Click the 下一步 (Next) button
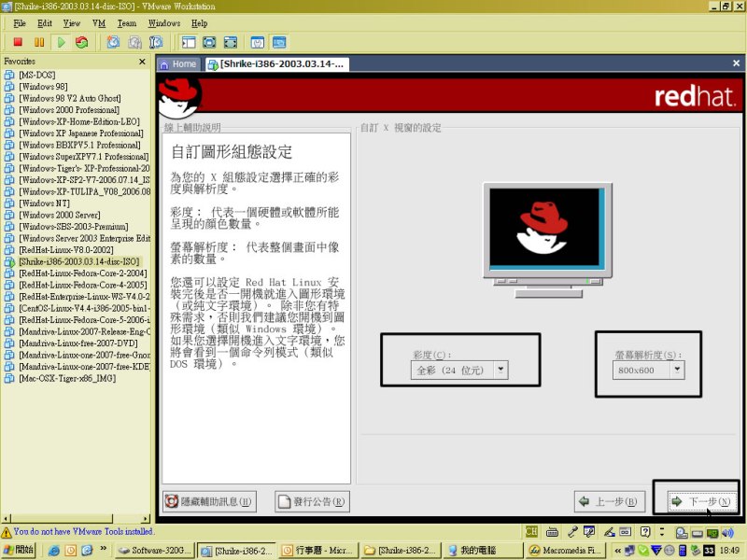Screen dimensions: 747x560 (700, 501)
